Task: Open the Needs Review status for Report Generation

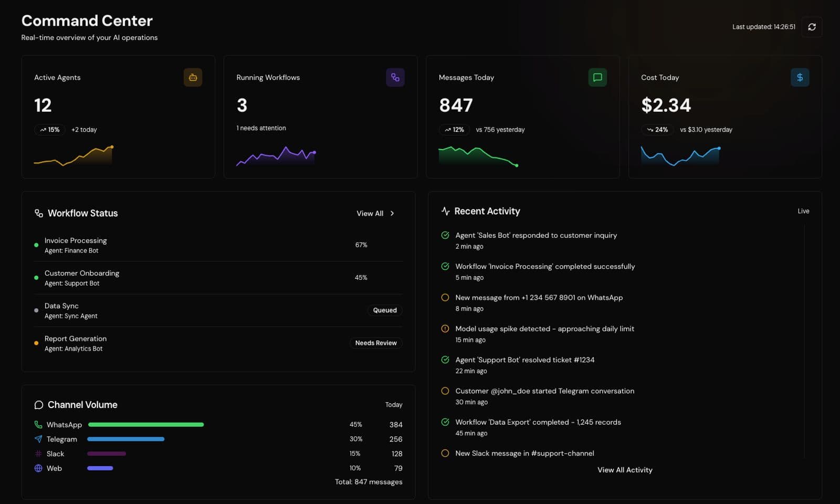Action: pyautogui.click(x=375, y=343)
